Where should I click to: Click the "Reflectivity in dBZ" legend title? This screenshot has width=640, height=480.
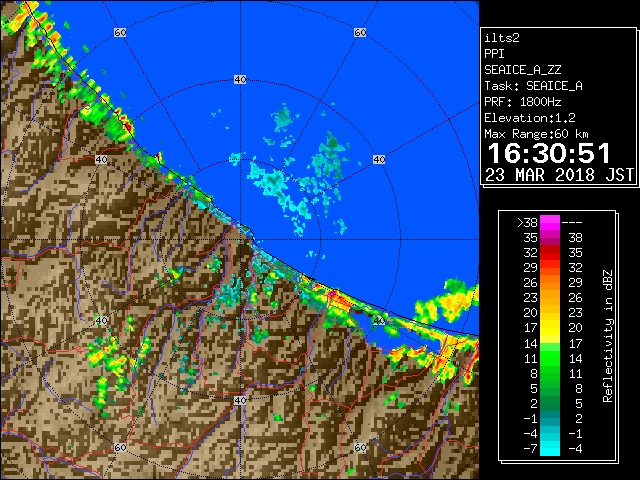[608, 336]
